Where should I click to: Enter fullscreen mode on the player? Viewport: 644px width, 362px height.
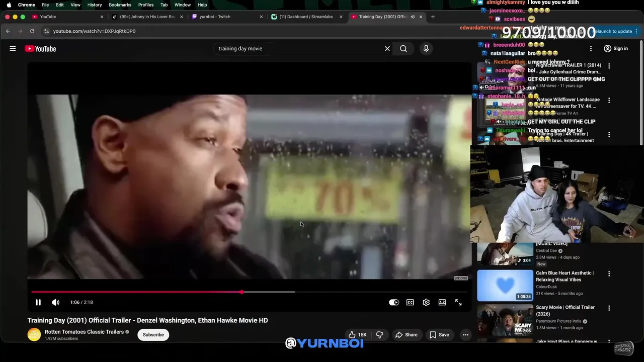[458, 302]
